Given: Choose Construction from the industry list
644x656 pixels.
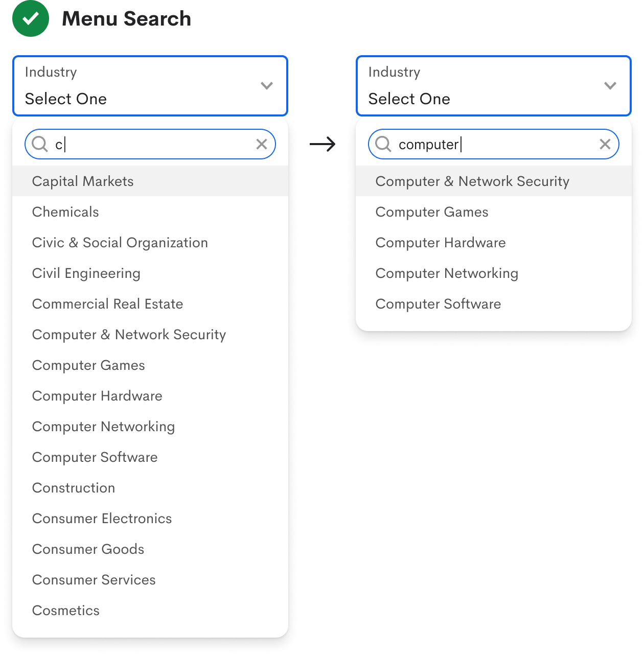Looking at the screenshot, I should (x=74, y=488).
